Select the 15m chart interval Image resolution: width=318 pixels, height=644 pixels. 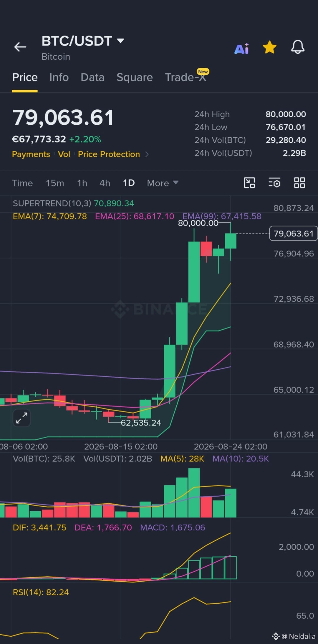point(55,183)
